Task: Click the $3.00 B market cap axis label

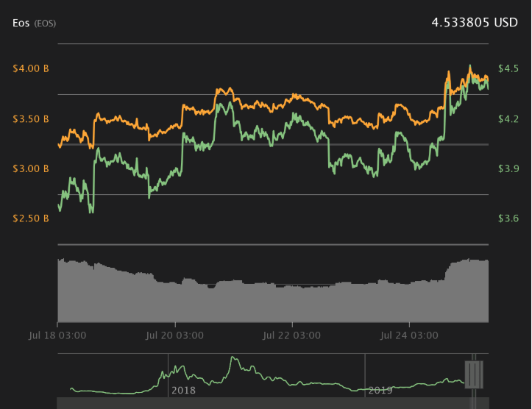Action: [31, 168]
